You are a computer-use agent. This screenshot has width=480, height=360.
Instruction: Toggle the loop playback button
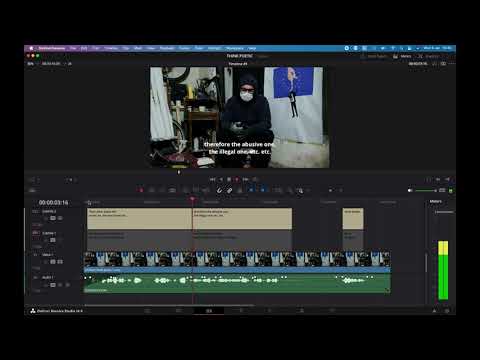click(x=255, y=180)
